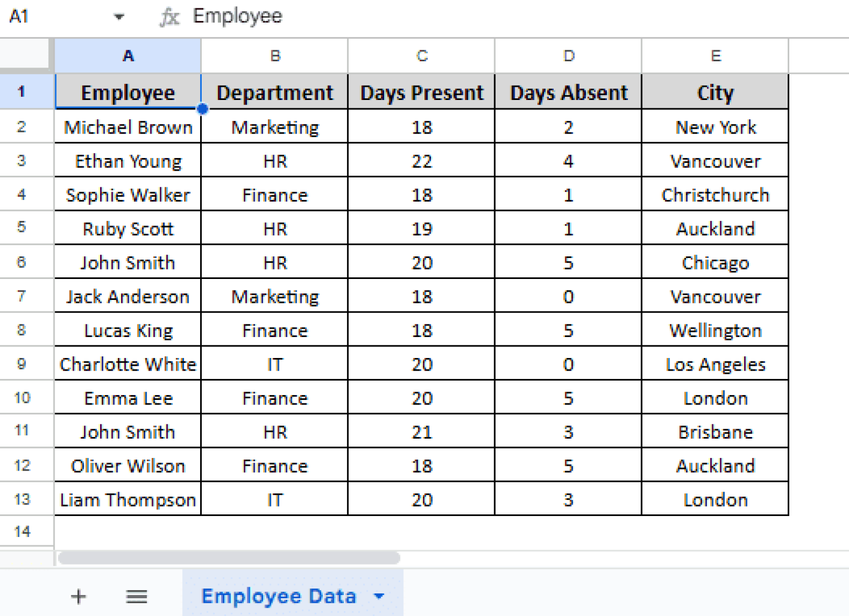Open the Employee Data tab dropdown arrow

tap(379, 597)
